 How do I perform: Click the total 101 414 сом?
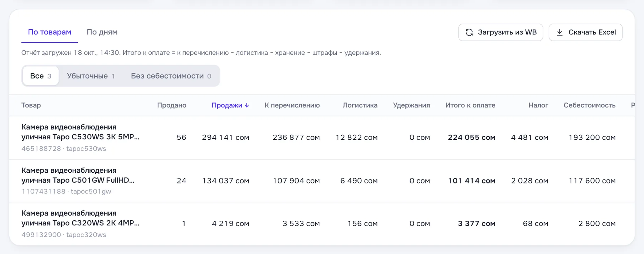pyautogui.click(x=472, y=181)
